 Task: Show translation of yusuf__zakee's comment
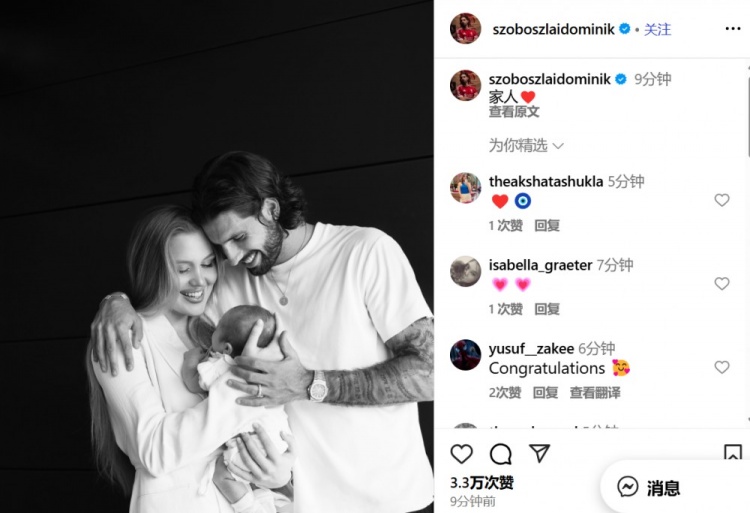595,393
